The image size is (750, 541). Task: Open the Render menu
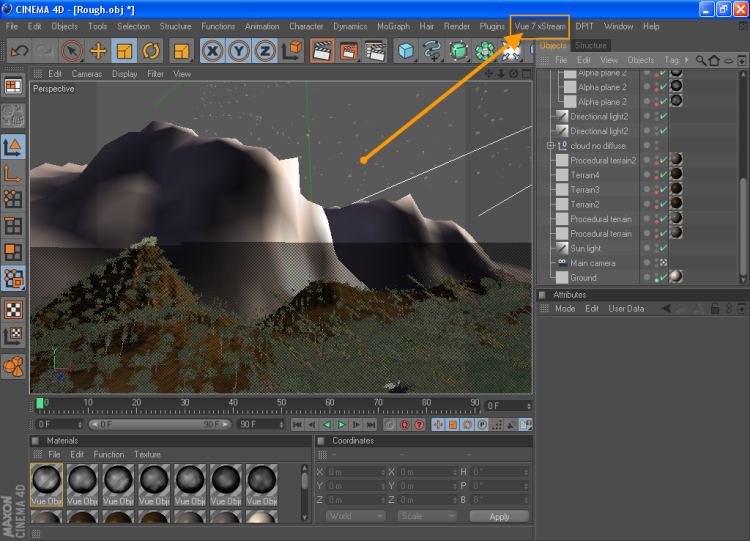click(x=456, y=26)
